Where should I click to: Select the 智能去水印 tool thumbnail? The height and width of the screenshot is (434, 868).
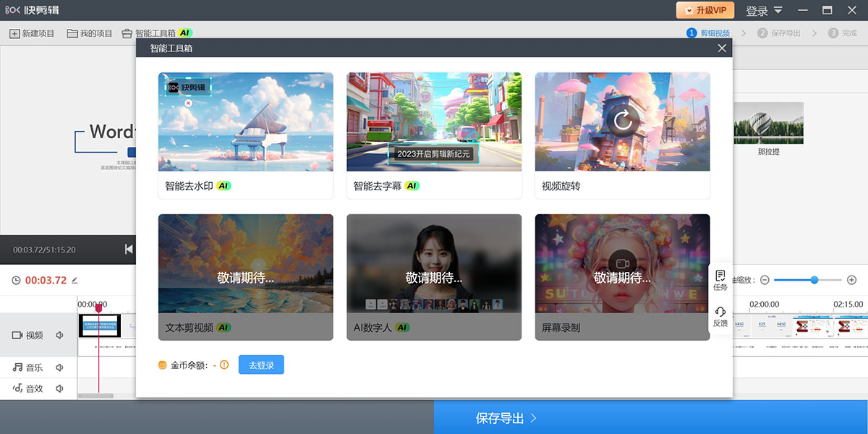[246, 122]
